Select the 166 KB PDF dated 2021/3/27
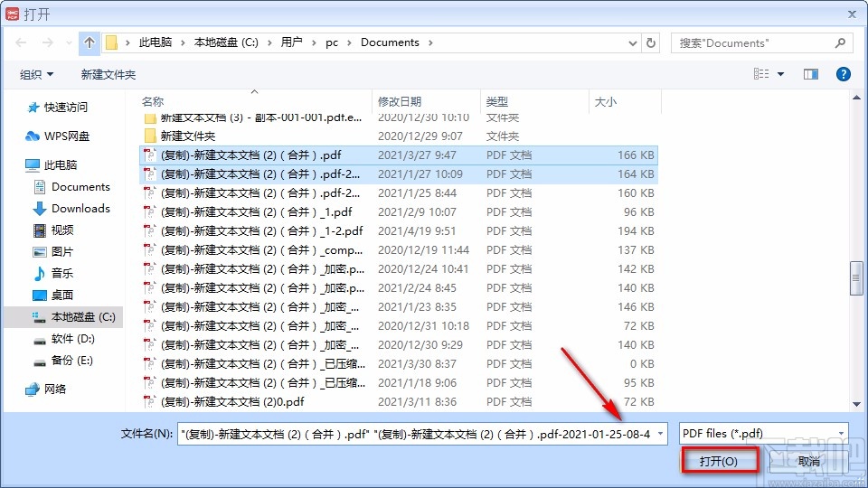Image resolution: width=868 pixels, height=488 pixels. 399,155
